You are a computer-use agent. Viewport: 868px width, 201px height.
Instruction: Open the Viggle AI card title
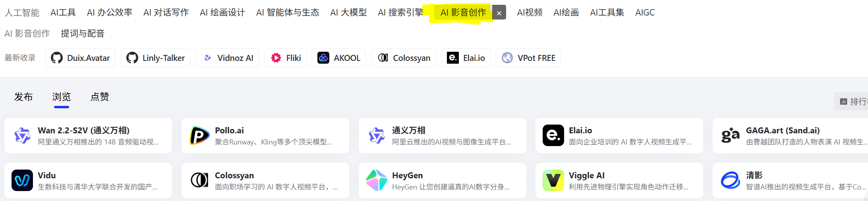586,176
